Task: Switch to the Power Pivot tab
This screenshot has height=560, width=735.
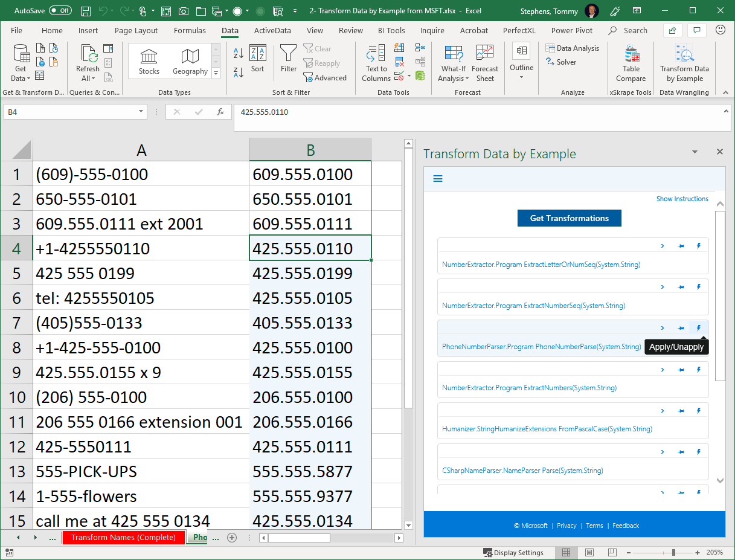Action: coord(572,30)
